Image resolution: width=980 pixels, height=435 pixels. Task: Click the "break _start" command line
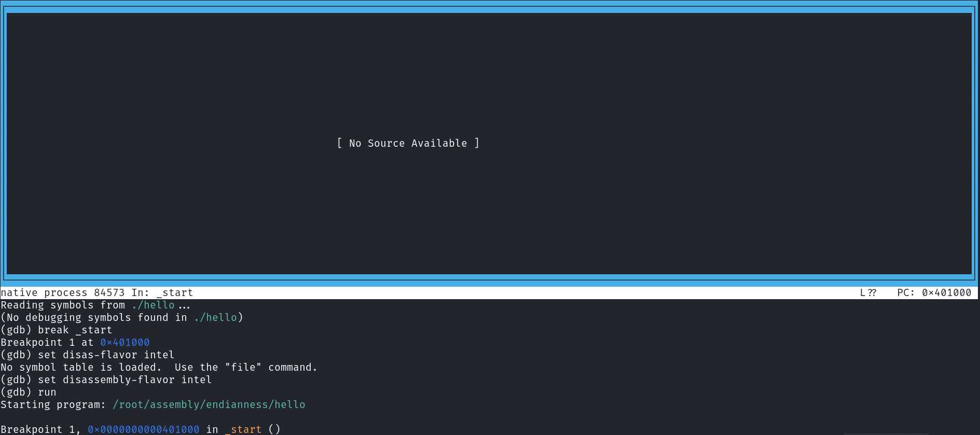pyautogui.click(x=74, y=330)
